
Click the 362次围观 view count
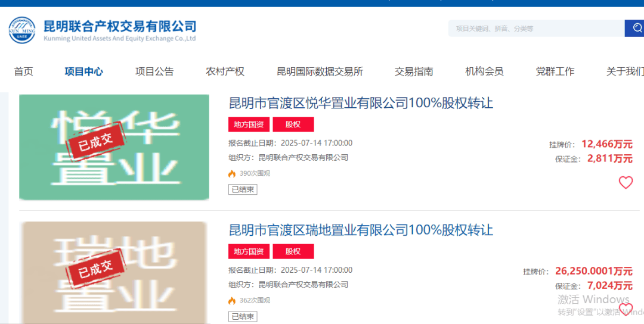point(255,301)
